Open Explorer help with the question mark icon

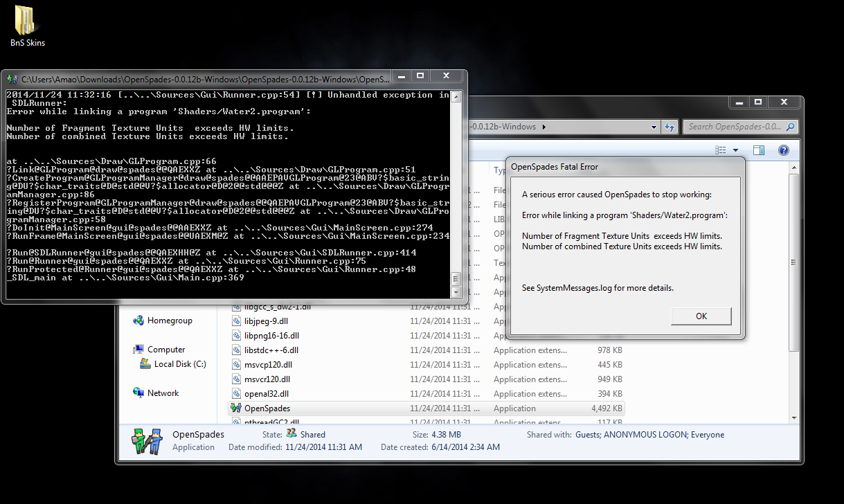pyautogui.click(x=784, y=150)
